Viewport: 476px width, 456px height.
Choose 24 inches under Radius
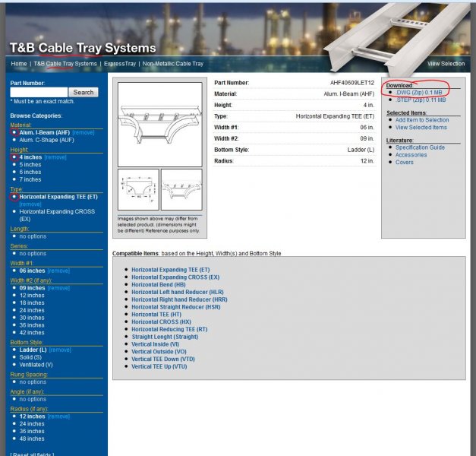[x=32, y=424]
